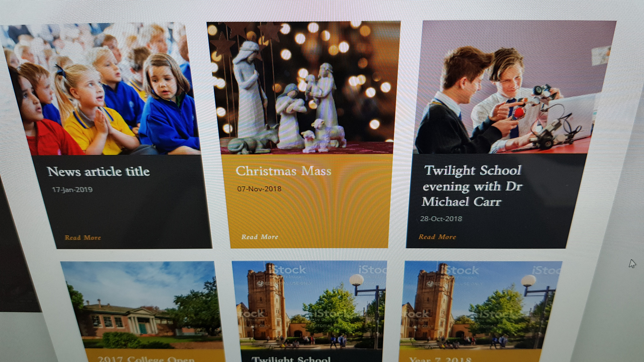Screen dimensions: 644x362
Task: Open the Christmas Mass Read More link
Action: [260, 237]
